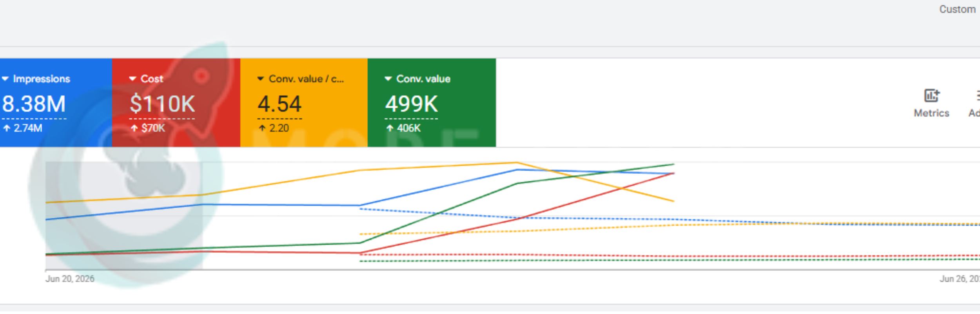980x314 pixels.
Task: Open the Conv. value / cost dropdown arrow
Action: (x=261, y=79)
